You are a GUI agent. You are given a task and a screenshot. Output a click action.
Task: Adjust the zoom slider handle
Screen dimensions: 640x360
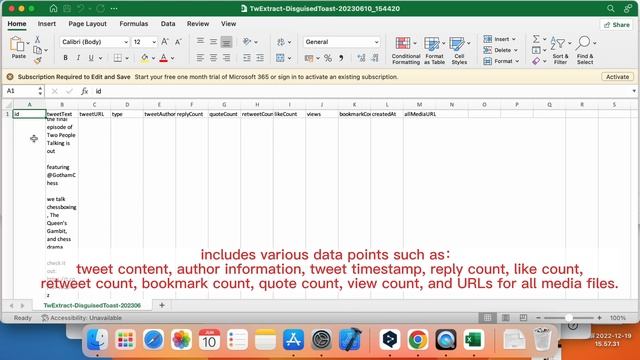(x=568, y=318)
